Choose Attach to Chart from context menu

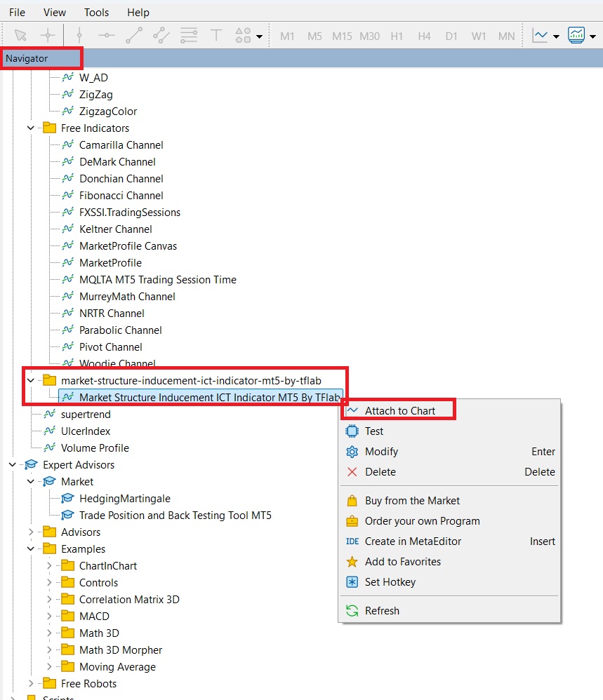tap(399, 411)
